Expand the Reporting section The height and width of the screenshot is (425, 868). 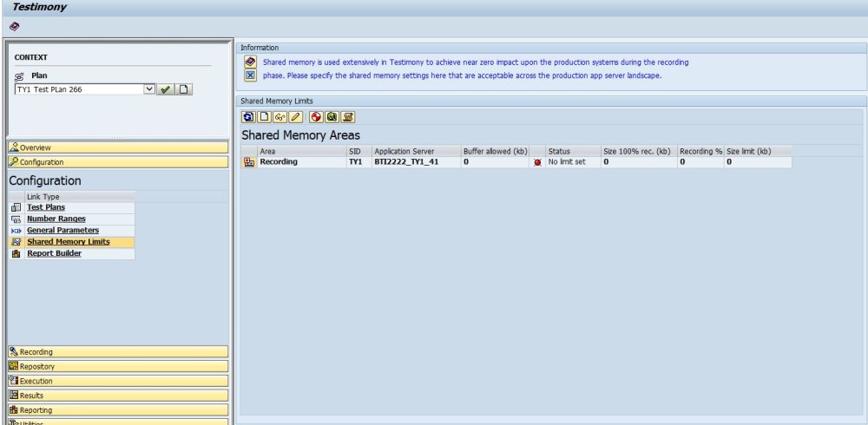(118, 410)
